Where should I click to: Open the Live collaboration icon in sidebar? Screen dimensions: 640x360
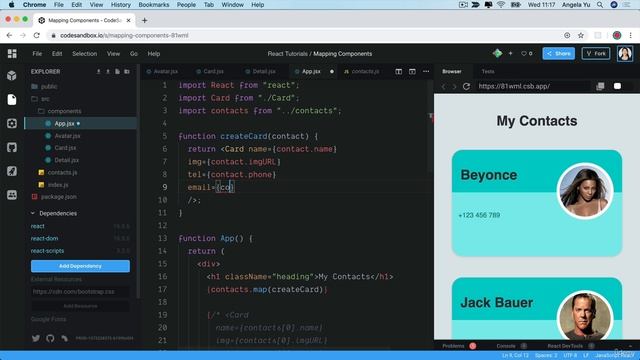click(12, 195)
